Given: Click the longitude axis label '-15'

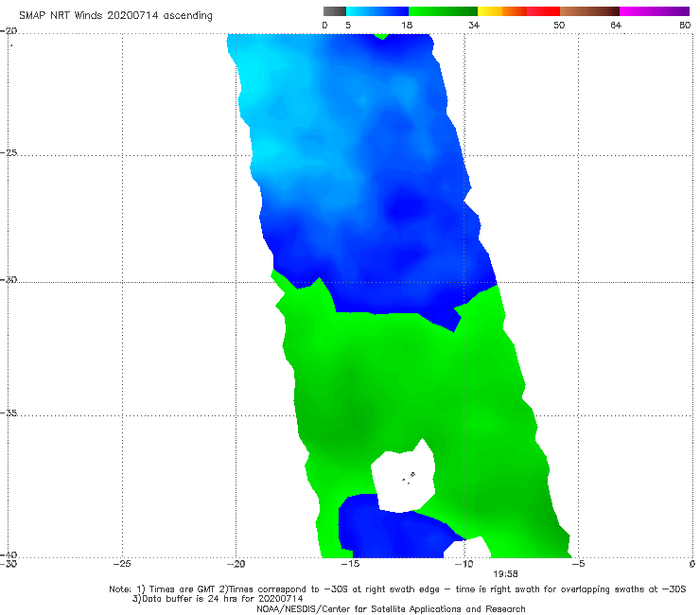Looking at the screenshot, I should coord(350,564).
